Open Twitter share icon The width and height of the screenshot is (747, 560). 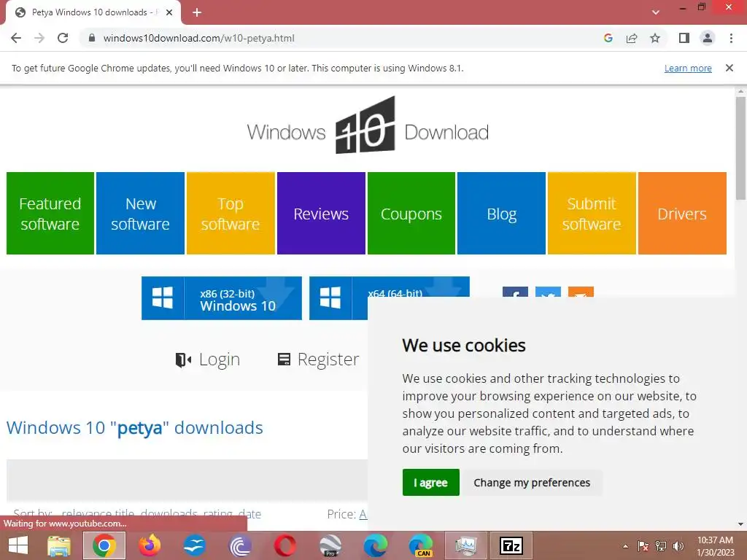(548, 292)
